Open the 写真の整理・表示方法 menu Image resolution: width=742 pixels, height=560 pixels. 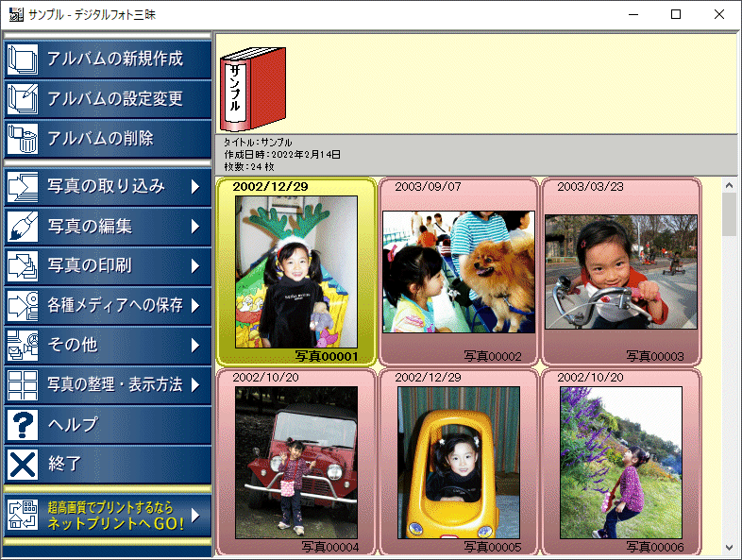coord(108,385)
